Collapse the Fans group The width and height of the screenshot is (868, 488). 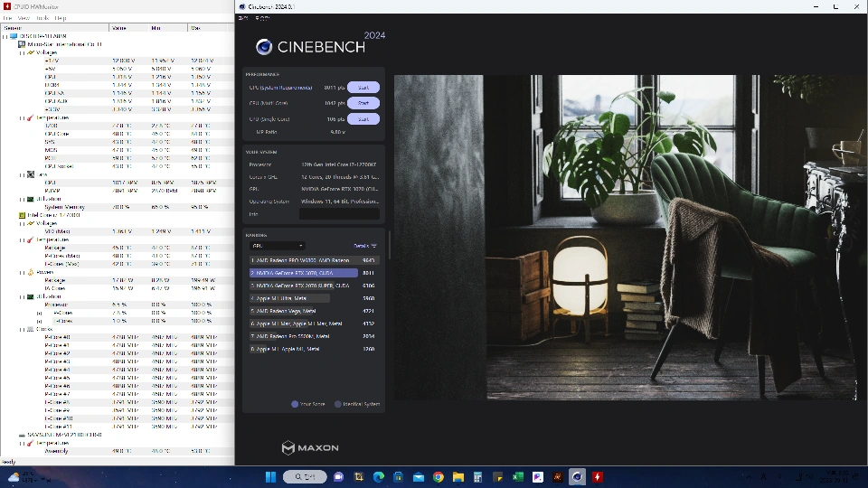(x=22, y=174)
